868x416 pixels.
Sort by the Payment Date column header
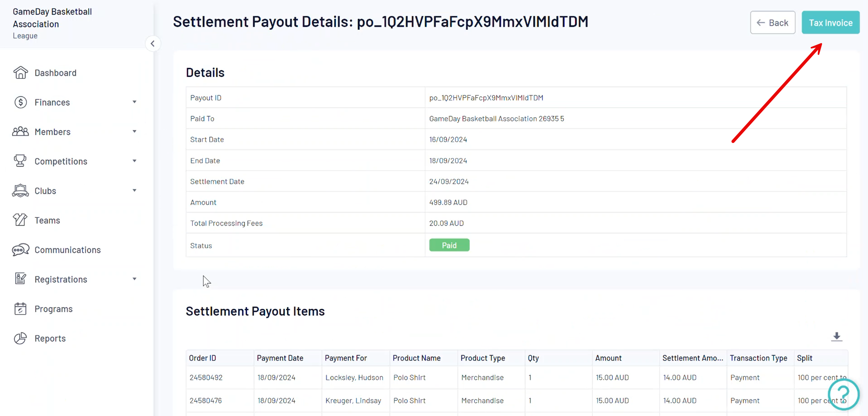tap(280, 358)
